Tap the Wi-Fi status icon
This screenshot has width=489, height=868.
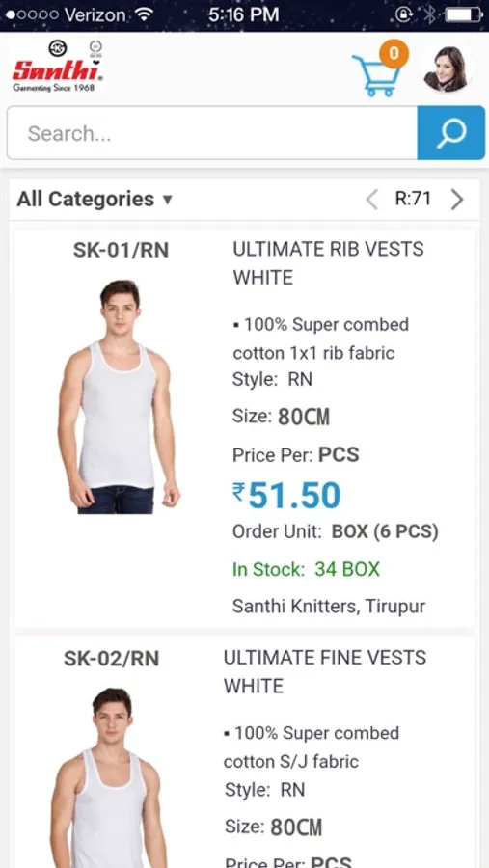coord(144,14)
